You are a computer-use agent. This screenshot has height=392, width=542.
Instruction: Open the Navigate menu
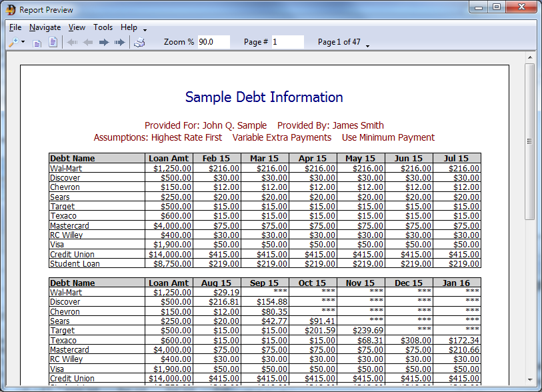tap(45, 27)
